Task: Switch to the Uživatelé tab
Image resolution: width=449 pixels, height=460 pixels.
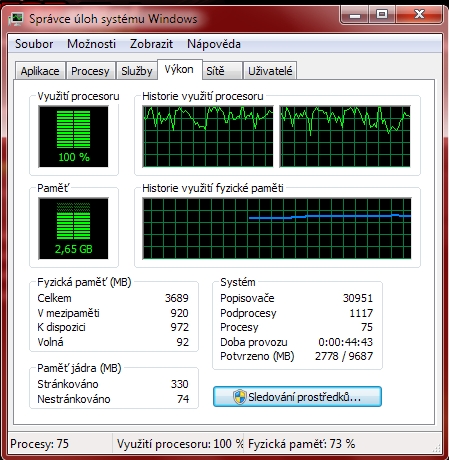Action: click(x=270, y=71)
